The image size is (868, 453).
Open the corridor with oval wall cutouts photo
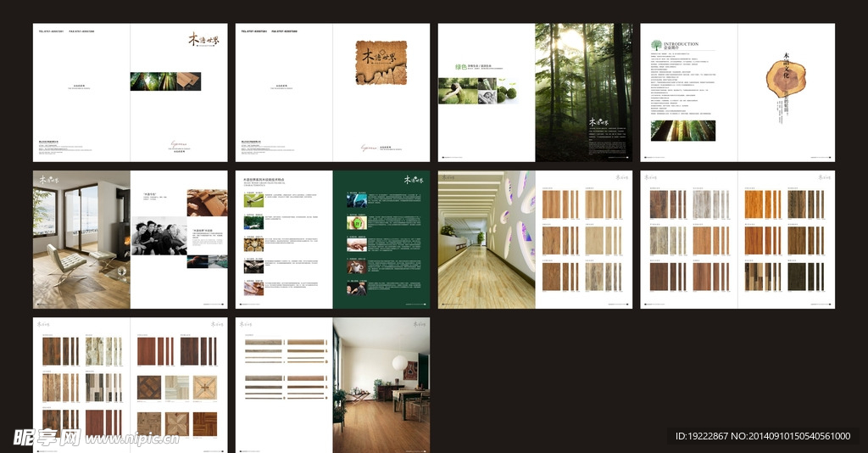point(487,239)
